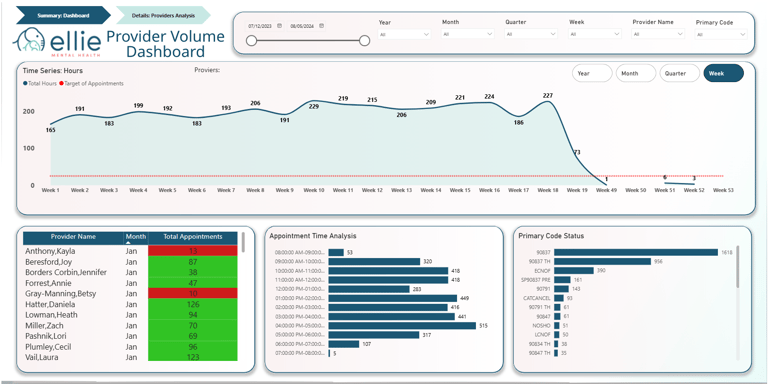Select the Gray-Manning,Betsy provider cell
The height and width of the screenshot is (384, 768).
[60, 294]
